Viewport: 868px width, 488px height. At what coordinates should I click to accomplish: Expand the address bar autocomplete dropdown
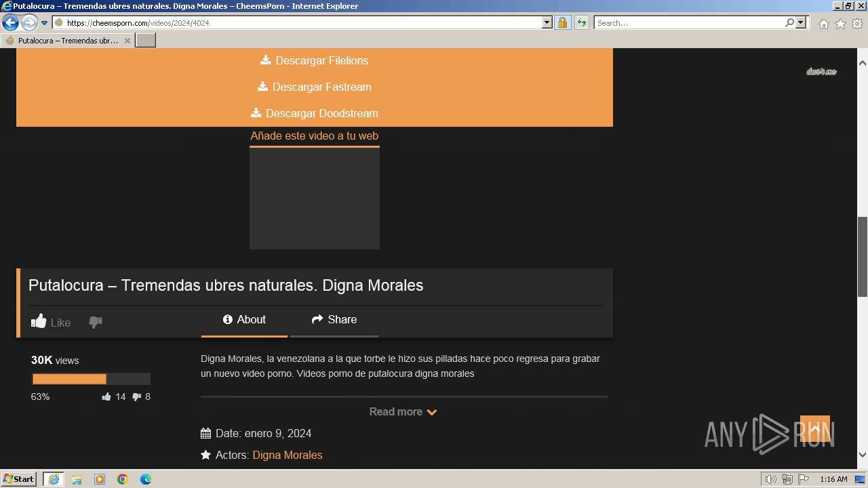(547, 22)
